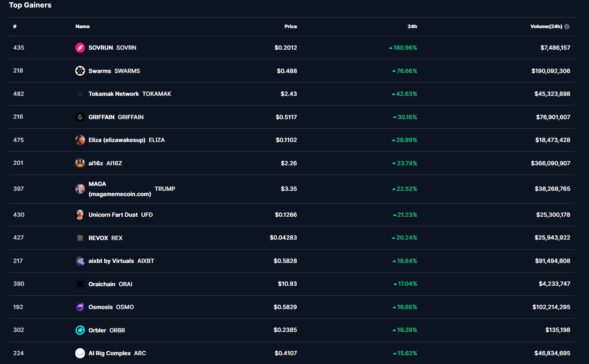Viewport: 589px width, 364px height.
Task: Click the Unicorn Fart Dust icon
Action: 80,215
